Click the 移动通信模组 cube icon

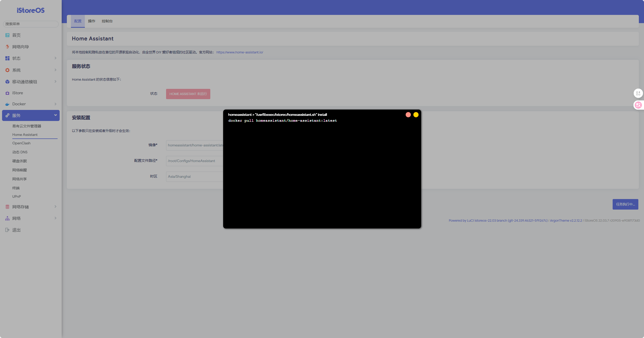pyautogui.click(x=7, y=82)
